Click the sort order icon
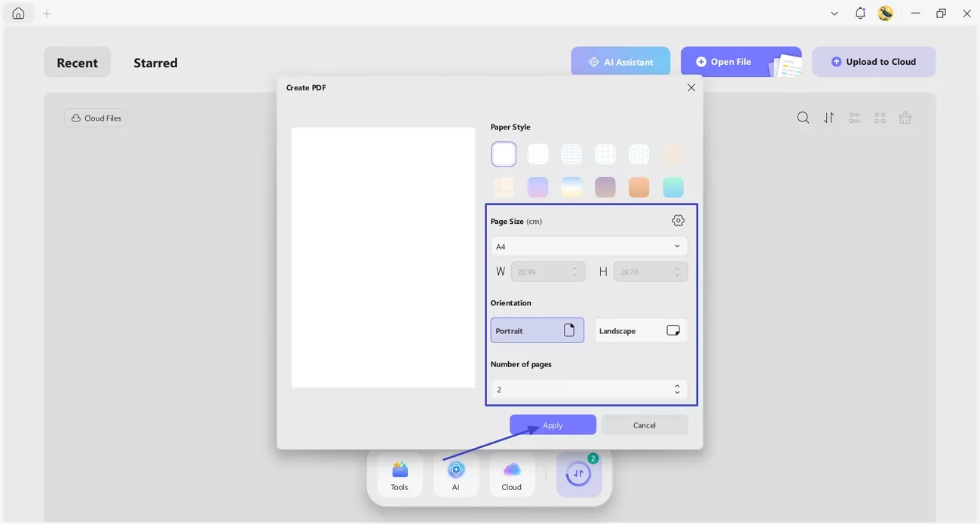 (x=829, y=118)
